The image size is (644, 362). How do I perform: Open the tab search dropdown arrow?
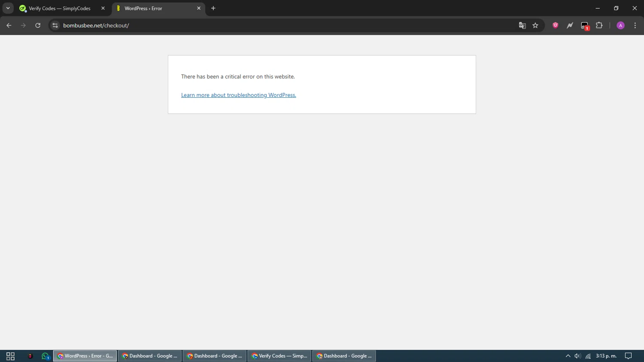tap(8, 8)
